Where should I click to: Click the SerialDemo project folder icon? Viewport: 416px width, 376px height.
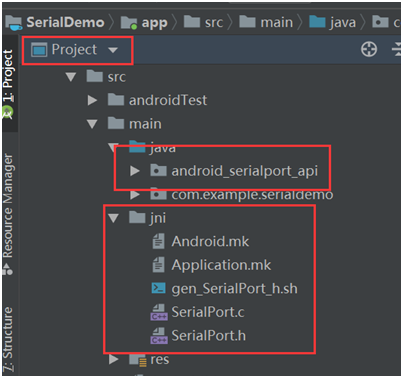click(x=14, y=23)
